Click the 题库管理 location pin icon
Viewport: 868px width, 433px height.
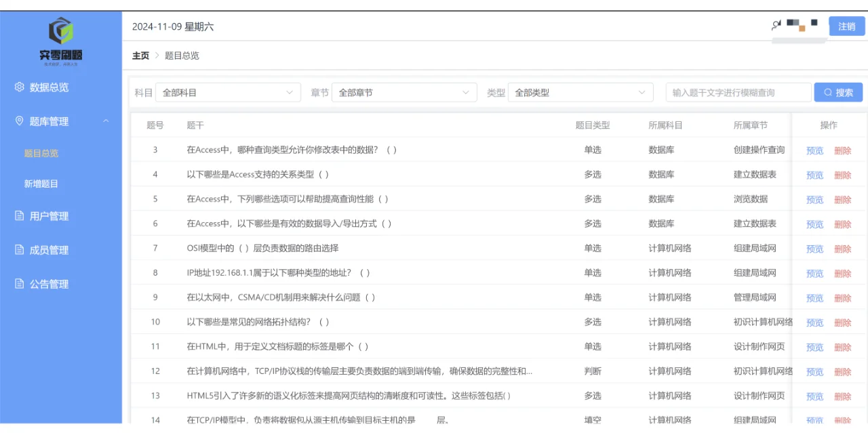pos(20,121)
